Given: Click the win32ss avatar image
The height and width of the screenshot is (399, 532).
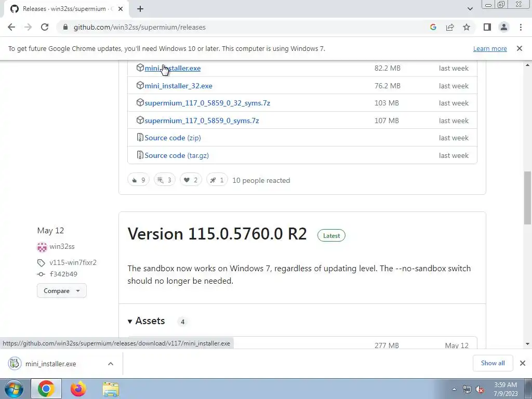Looking at the screenshot, I should coord(42,247).
